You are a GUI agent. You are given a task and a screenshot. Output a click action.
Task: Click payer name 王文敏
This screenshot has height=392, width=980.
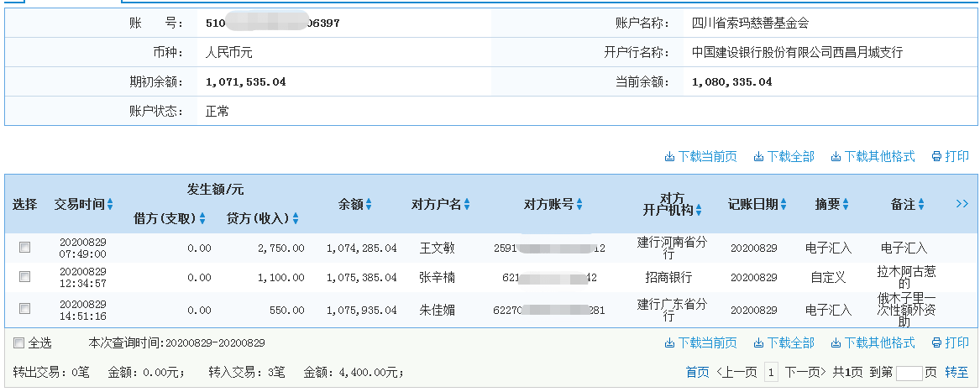click(x=437, y=248)
